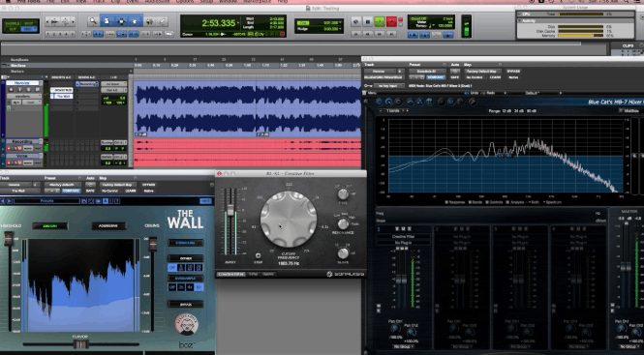This screenshot has width=644, height=355.
Task: Open the factory default preset dropdown in The Wall
Action: [62, 185]
